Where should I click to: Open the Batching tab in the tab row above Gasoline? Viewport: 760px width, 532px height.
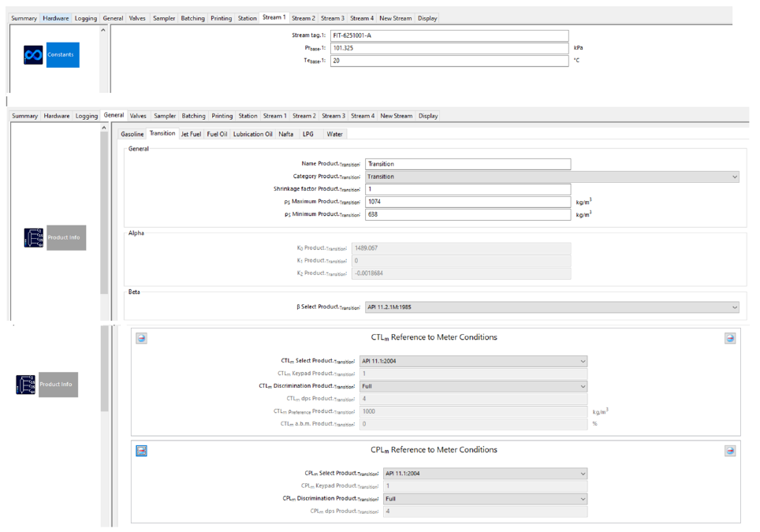(x=193, y=117)
